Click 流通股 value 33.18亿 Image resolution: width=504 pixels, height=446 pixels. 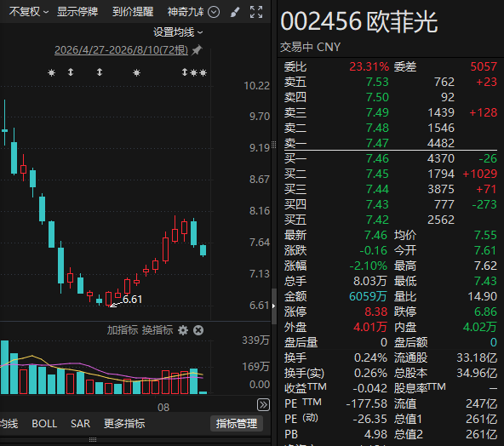click(477, 357)
